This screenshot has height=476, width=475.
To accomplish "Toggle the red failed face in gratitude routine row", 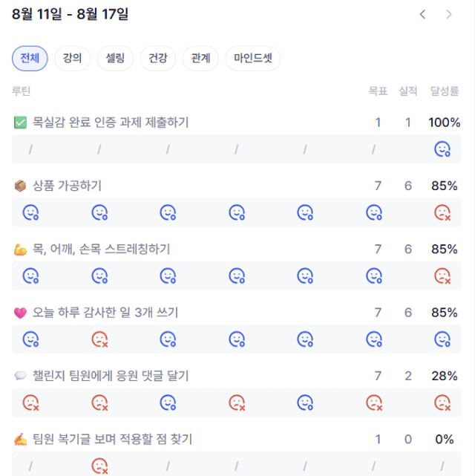I will [99, 339].
